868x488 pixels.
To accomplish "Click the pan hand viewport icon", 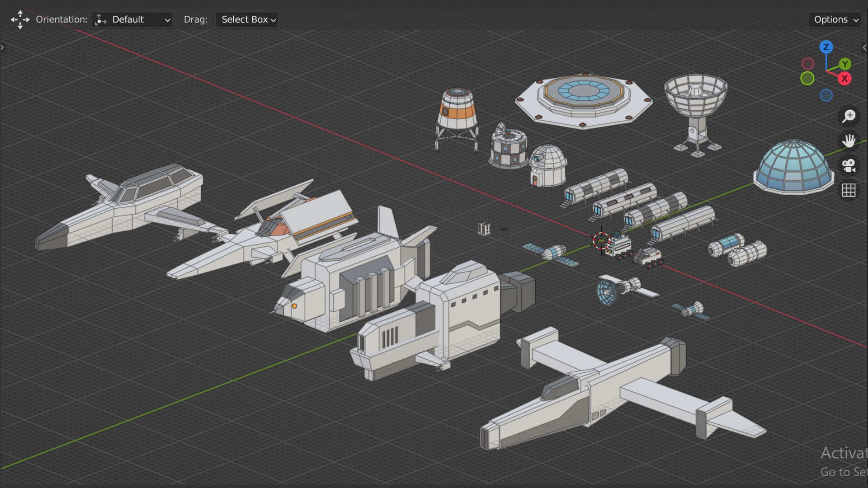I will point(849,141).
